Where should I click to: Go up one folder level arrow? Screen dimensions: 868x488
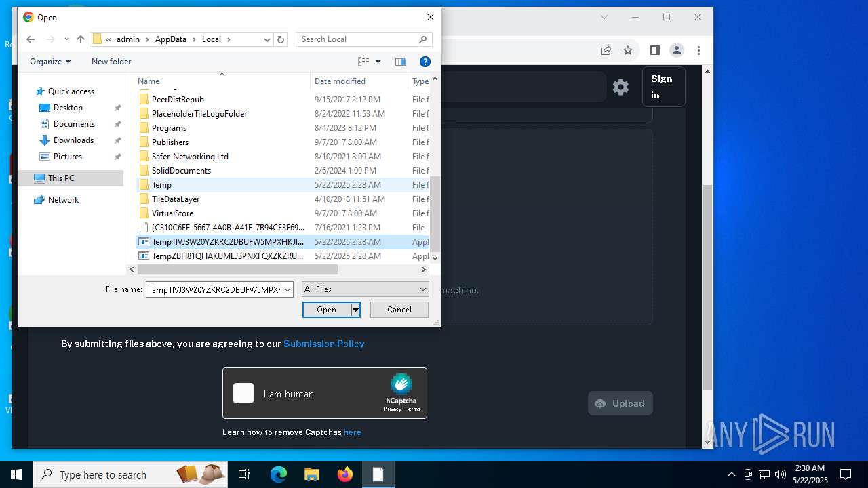point(81,39)
